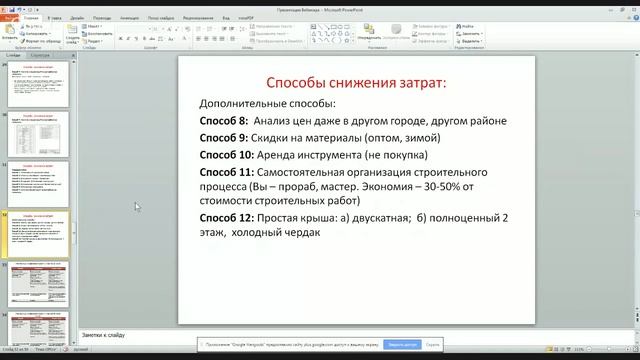Open the Transitions (Переходы) ribbon tab
This screenshot has width=640, height=360.
102,18
